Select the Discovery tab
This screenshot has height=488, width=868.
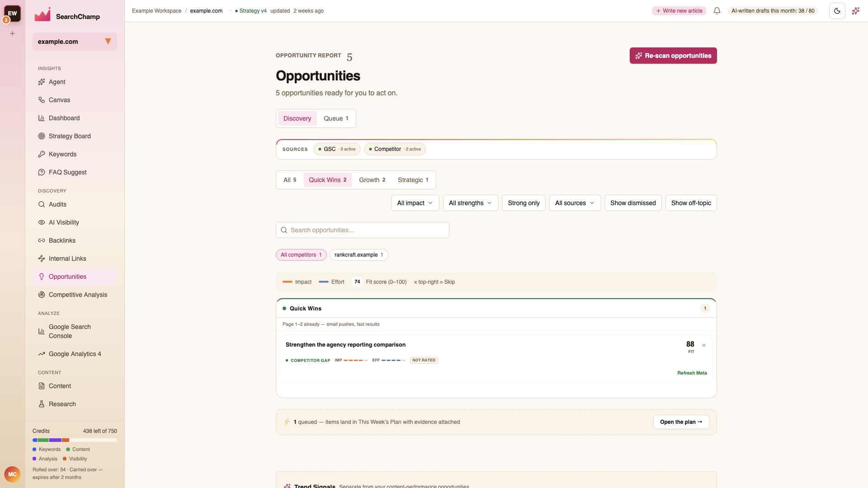point(297,118)
